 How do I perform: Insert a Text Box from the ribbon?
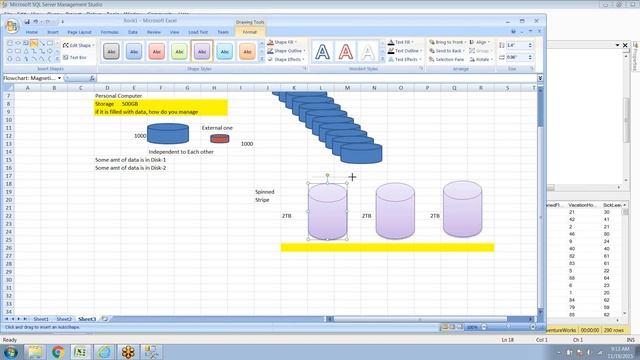click(x=75, y=58)
